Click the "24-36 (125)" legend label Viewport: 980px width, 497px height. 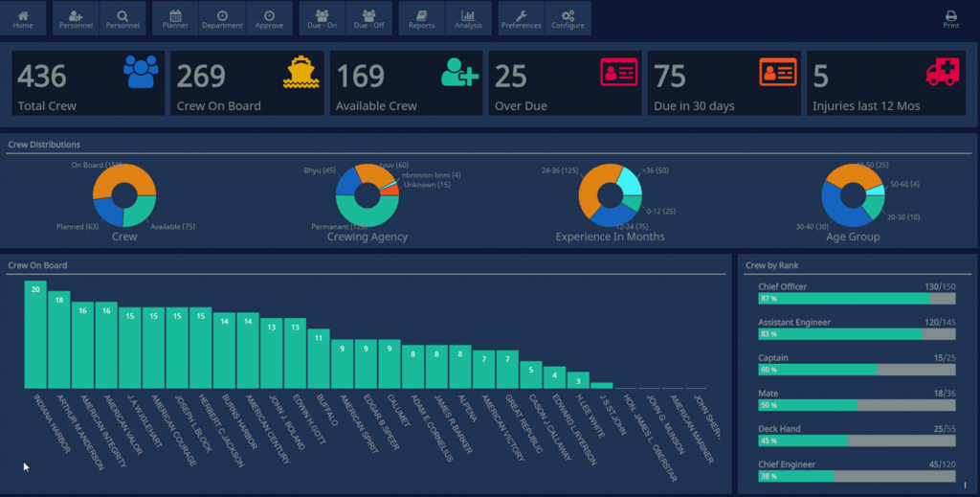(x=559, y=170)
